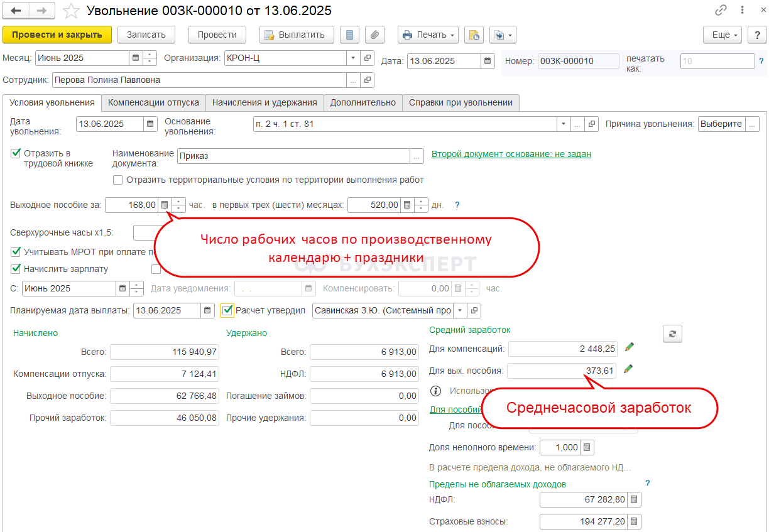This screenshot has width=769, height=532.
Task: Toggle Отразить в трудовой книжке checkbox
Action: click(x=16, y=153)
